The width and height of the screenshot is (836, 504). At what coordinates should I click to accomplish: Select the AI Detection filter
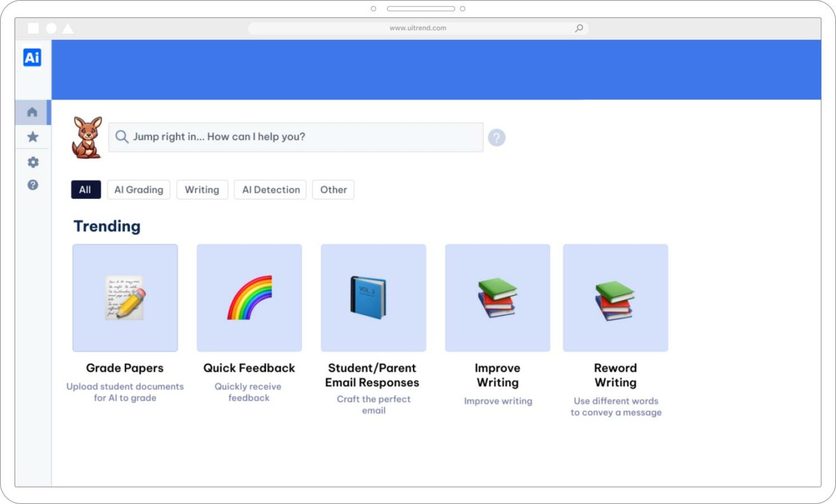point(270,189)
